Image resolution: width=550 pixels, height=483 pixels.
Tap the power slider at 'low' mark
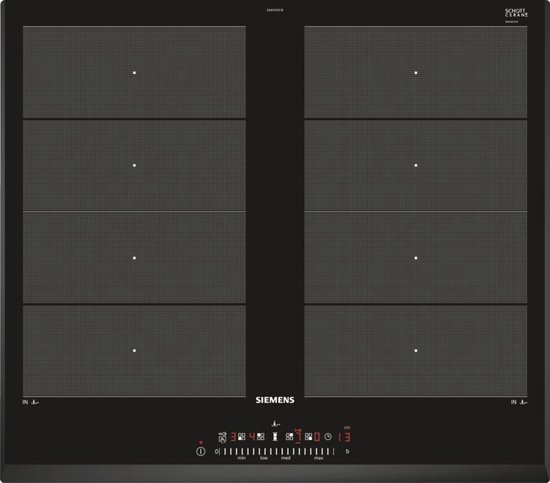click(x=264, y=452)
